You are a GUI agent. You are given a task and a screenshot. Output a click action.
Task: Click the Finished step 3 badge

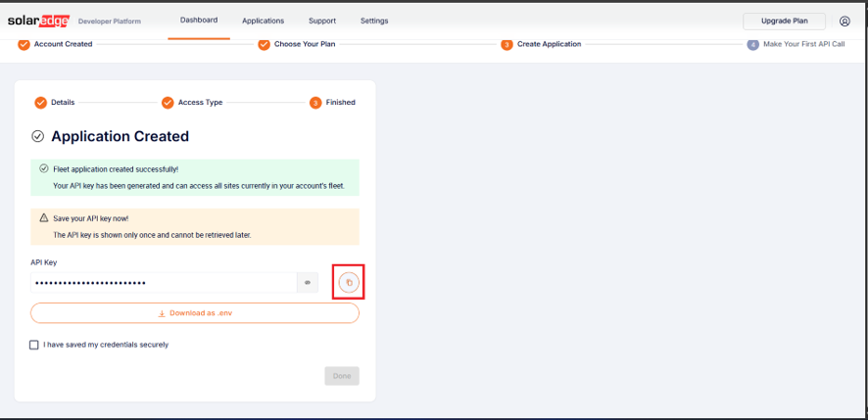point(315,103)
